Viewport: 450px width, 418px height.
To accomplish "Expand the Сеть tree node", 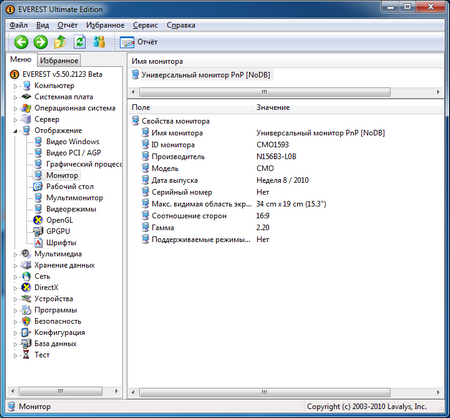I will point(15,277).
